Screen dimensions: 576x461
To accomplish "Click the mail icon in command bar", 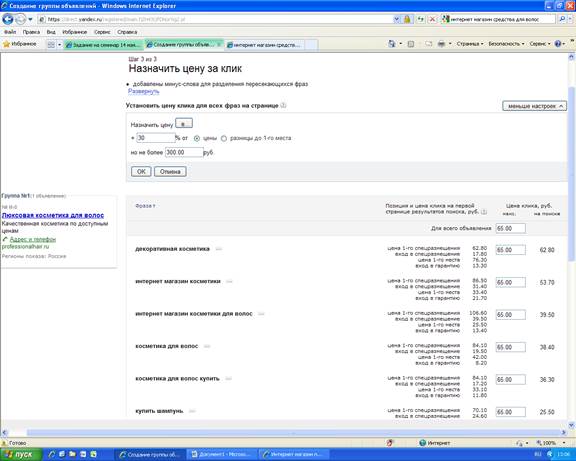I will click(429, 44).
